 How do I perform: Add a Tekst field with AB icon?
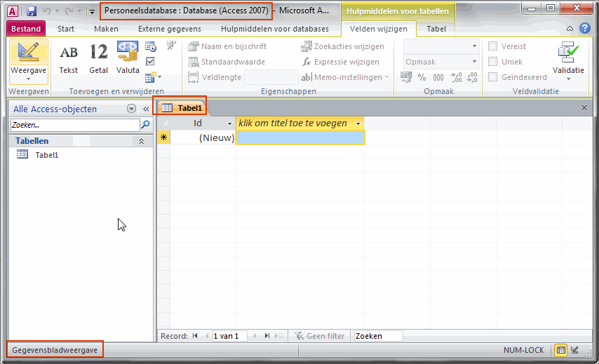(68, 58)
